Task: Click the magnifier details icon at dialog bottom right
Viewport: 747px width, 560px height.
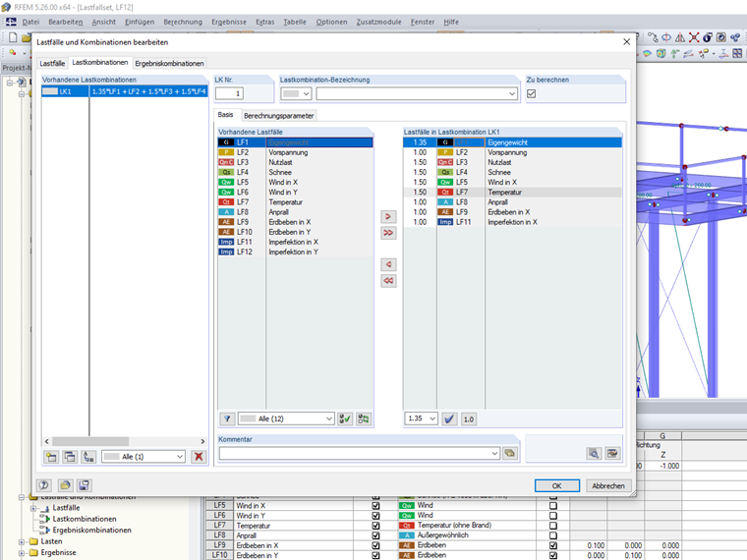Action: pos(594,453)
